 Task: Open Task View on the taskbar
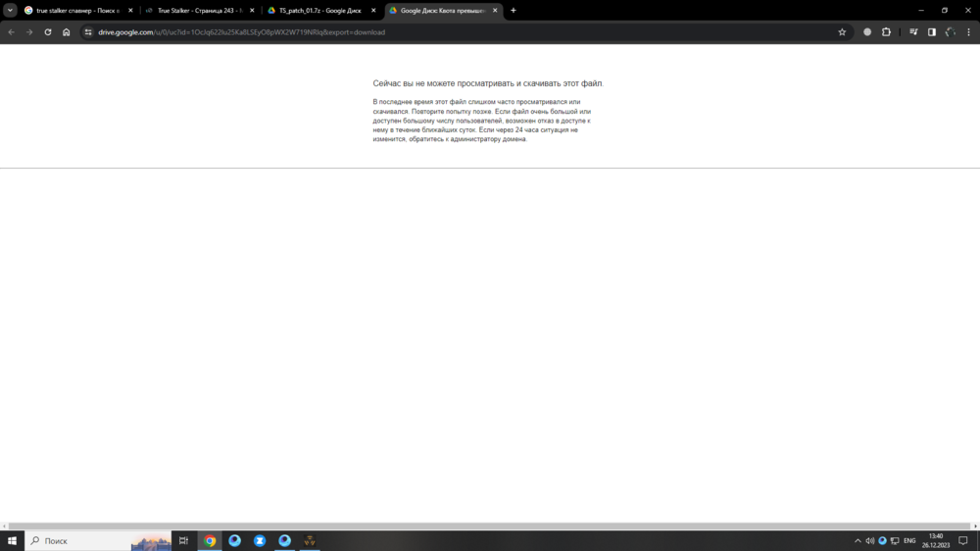[183, 540]
